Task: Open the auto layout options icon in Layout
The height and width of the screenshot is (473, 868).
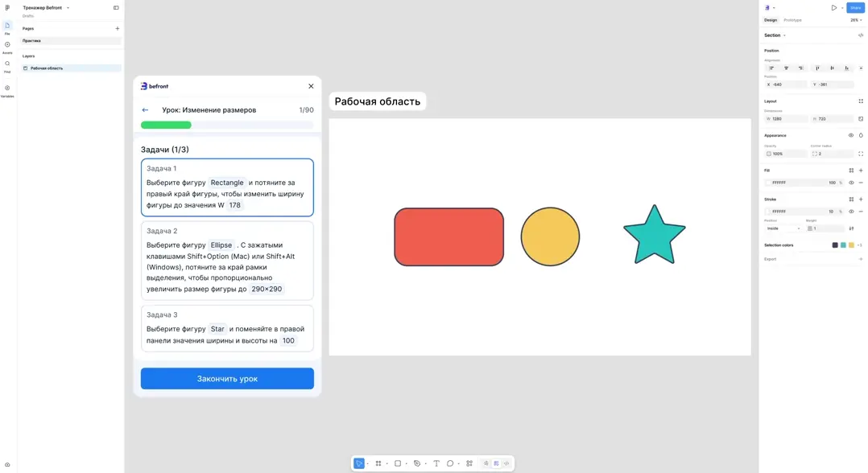Action: 860,101
